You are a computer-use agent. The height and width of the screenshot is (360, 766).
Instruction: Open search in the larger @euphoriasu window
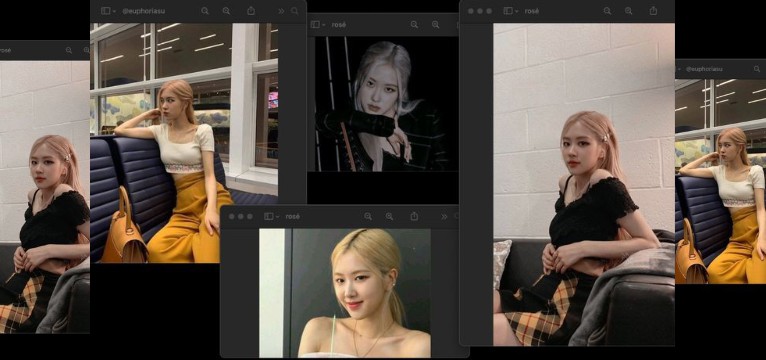[x=295, y=11]
